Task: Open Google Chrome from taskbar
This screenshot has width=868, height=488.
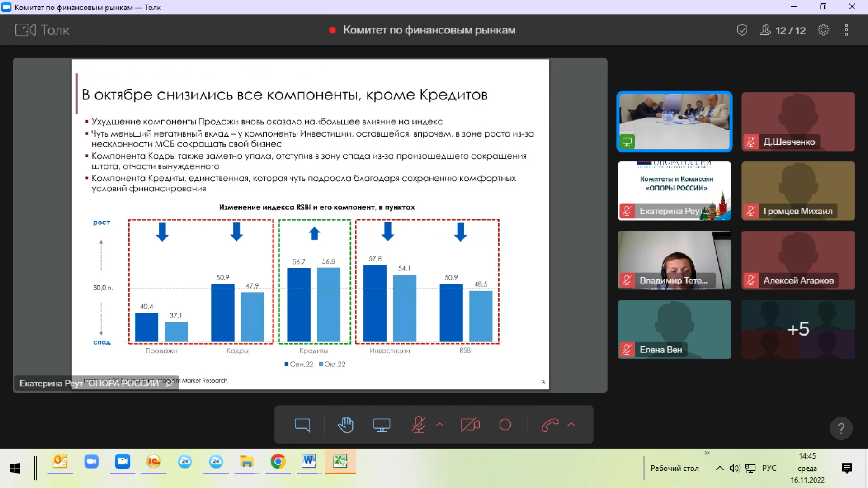Action: pyautogui.click(x=278, y=461)
